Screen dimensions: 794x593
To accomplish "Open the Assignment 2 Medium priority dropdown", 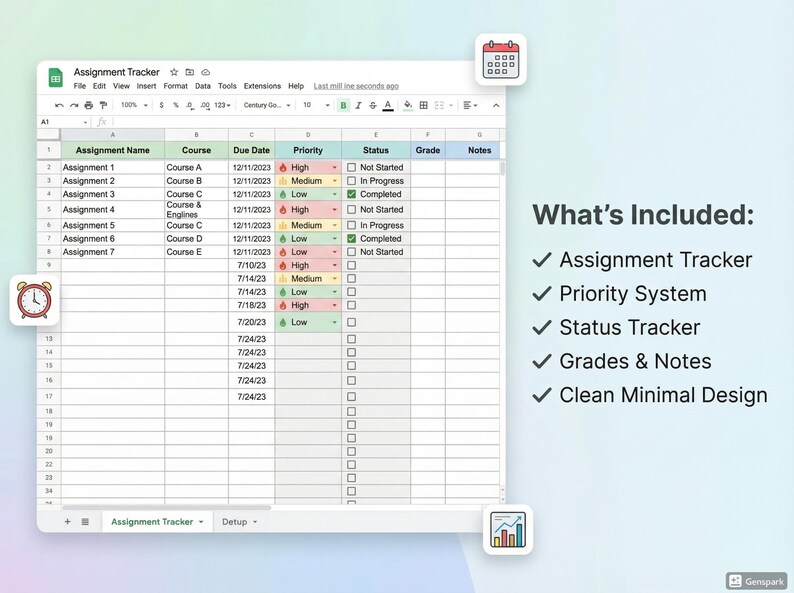I will tap(334, 181).
